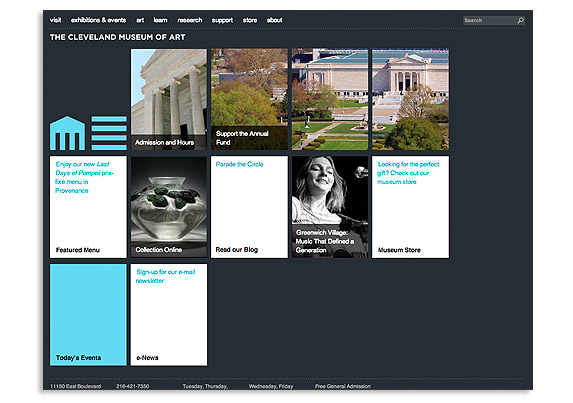The image size is (573, 403).
Task: Click the 11150 East Boulevard address text
Action: click(x=76, y=386)
